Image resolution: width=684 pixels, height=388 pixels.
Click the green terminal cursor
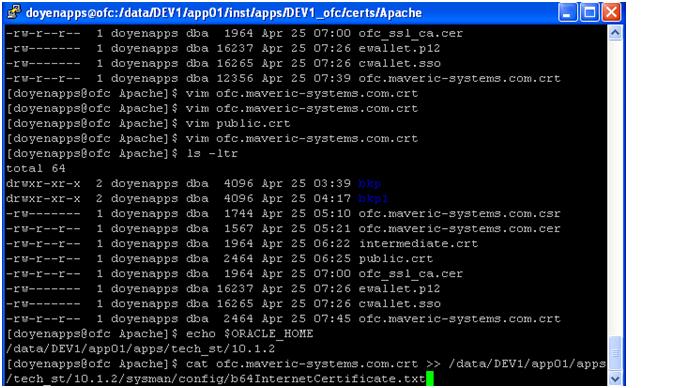click(x=430, y=379)
